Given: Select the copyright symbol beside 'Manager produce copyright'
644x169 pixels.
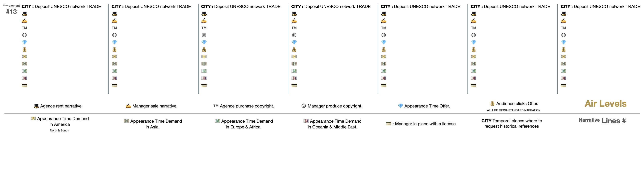Looking at the screenshot, I should (303, 106).
